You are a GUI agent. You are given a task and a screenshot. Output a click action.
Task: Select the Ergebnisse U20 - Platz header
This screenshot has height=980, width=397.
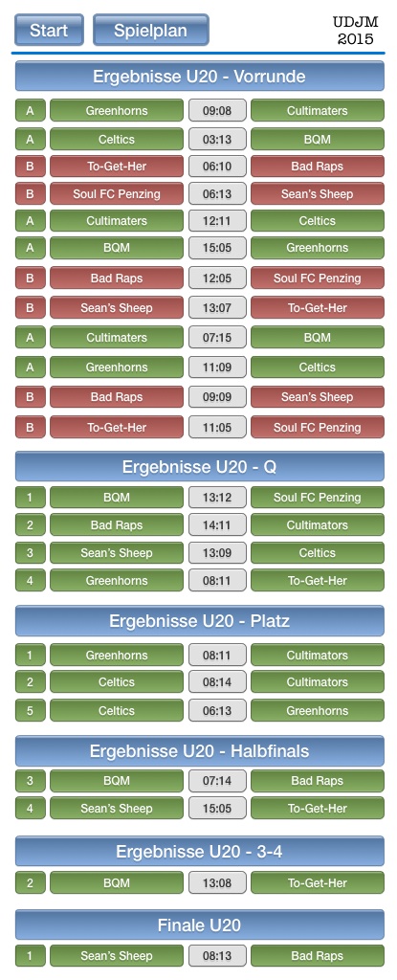click(199, 620)
